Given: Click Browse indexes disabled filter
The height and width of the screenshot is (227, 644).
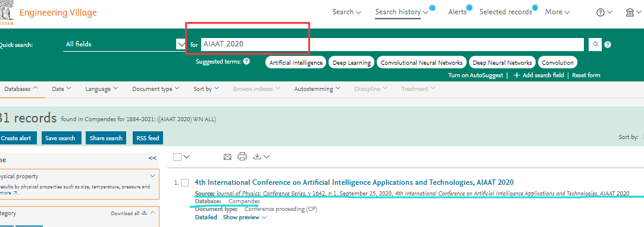Looking at the screenshot, I should [257, 89].
